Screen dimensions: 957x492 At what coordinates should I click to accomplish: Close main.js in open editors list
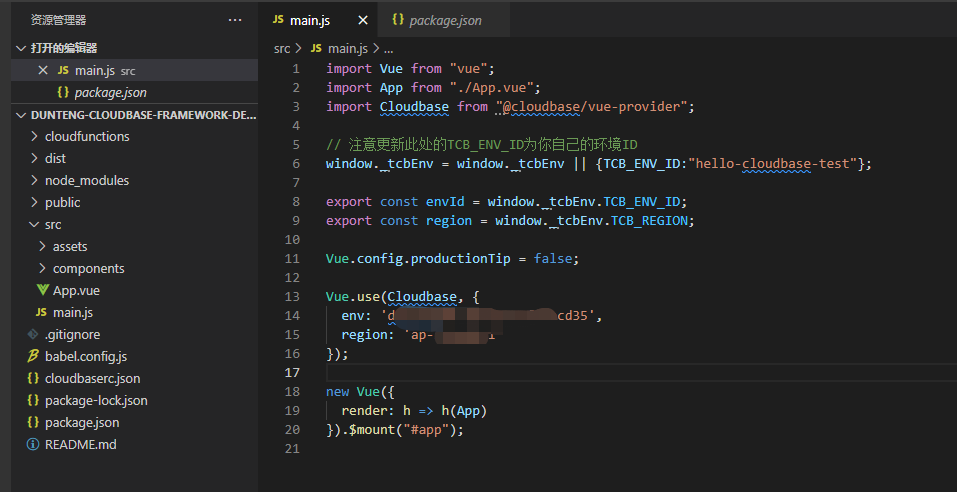click(43, 70)
